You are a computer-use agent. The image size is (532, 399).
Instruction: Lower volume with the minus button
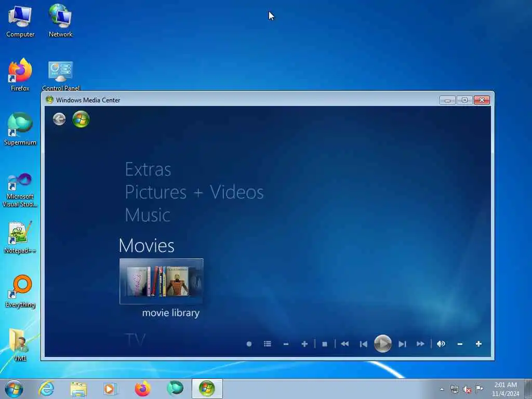tap(460, 344)
